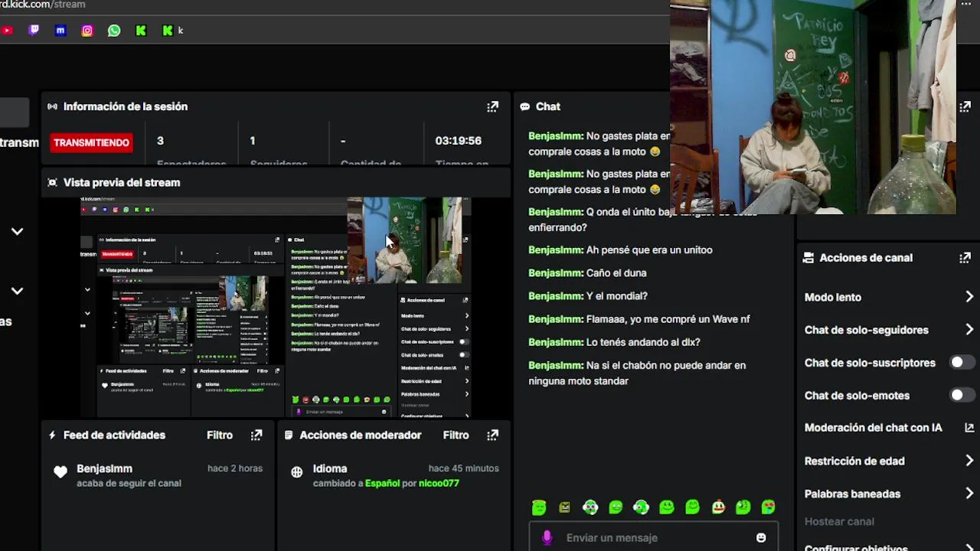
Task: Click the purple microphone icon in message box
Action: click(x=547, y=538)
